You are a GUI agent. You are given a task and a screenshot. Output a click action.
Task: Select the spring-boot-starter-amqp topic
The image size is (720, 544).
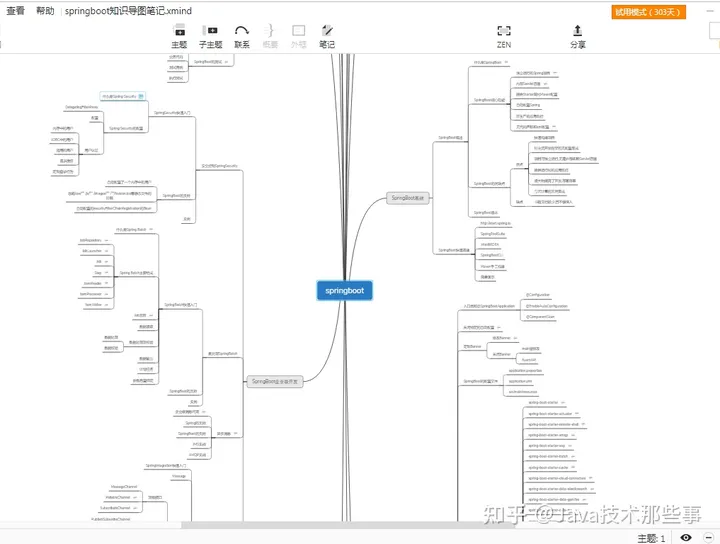pos(548,435)
